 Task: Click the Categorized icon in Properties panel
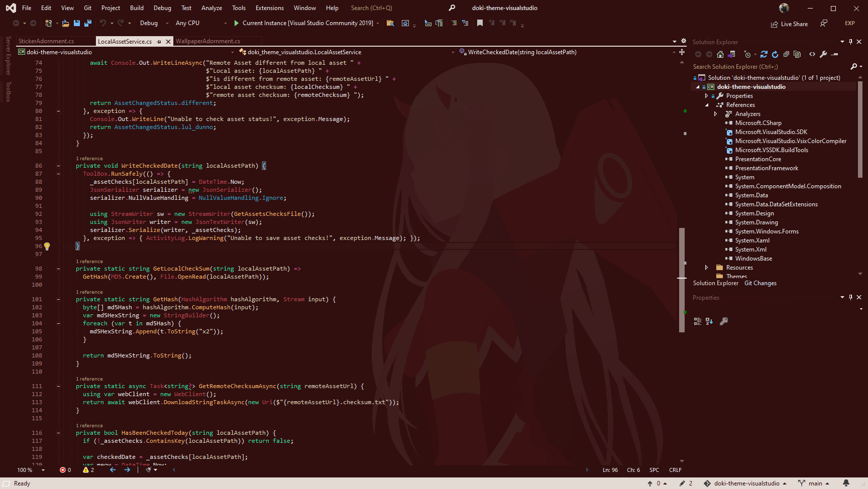click(x=698, y=321)
